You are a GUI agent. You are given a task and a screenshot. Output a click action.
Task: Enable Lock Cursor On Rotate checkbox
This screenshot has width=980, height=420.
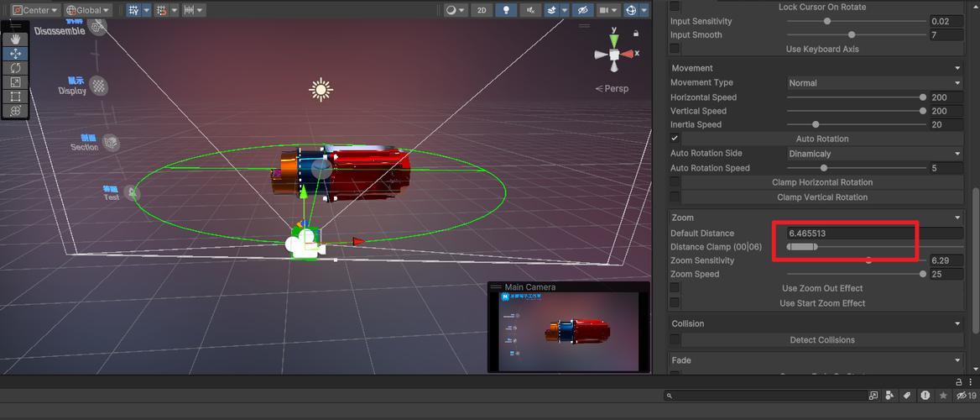(675, 6)
